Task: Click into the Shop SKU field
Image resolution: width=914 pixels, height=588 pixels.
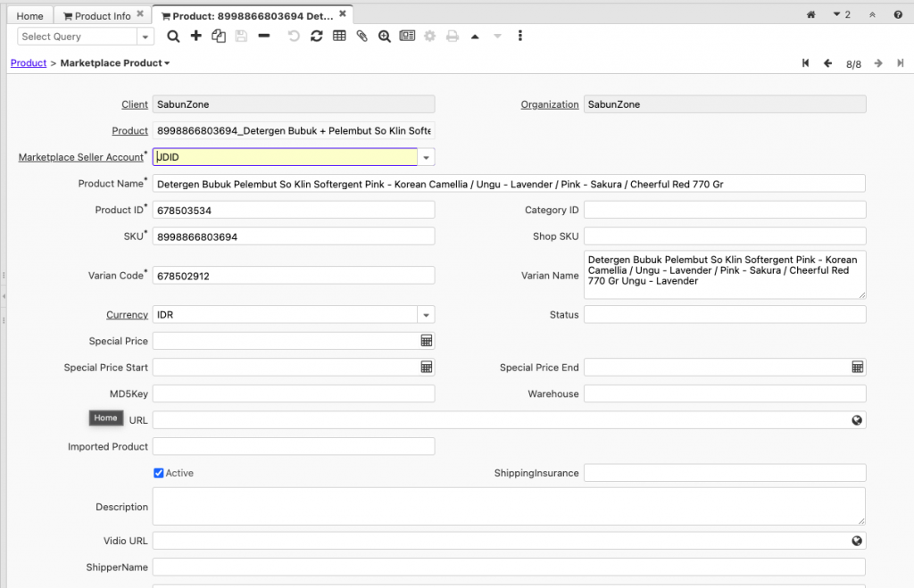Action: [x=725, y=236]
